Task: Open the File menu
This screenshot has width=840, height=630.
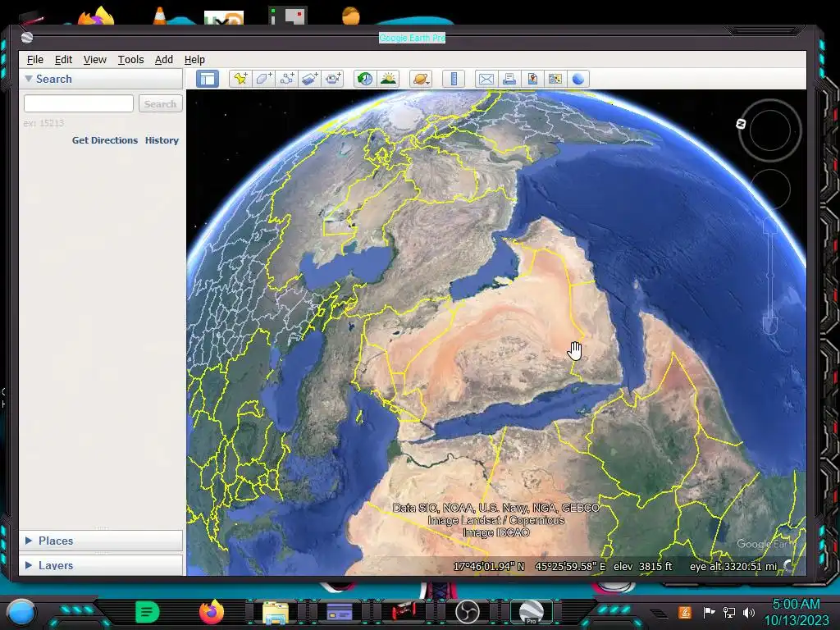Action: point(34,59)
